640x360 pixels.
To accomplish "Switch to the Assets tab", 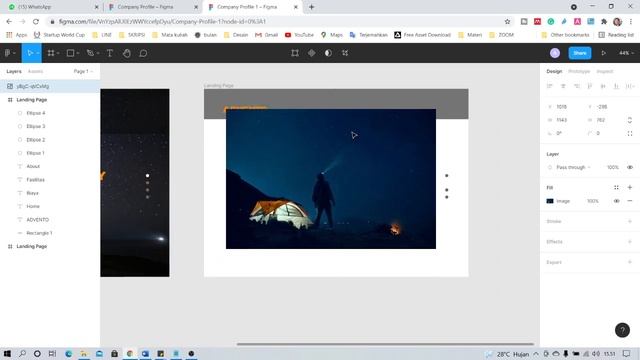I will 35,71.
